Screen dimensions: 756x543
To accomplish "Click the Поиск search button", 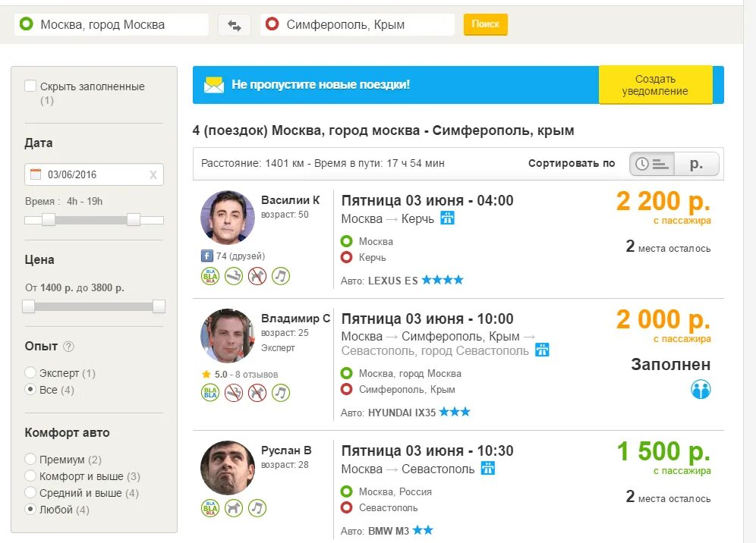I will (x=486, y=24).
